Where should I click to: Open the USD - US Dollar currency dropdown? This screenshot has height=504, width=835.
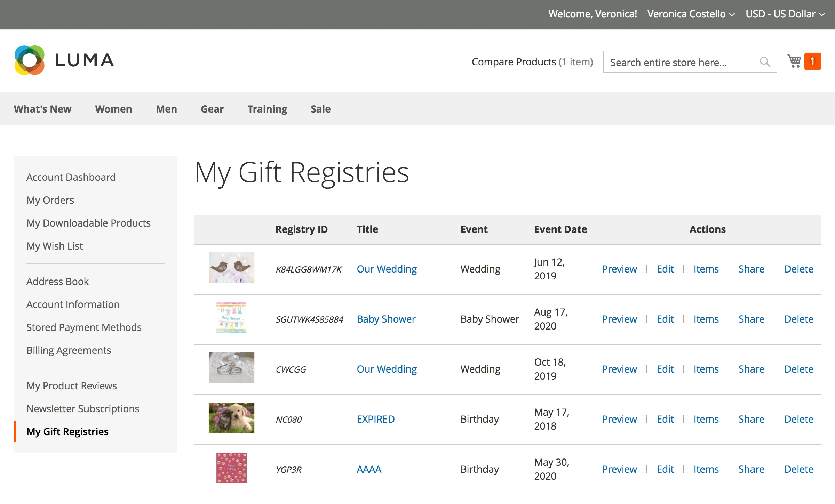click(785, 14)
